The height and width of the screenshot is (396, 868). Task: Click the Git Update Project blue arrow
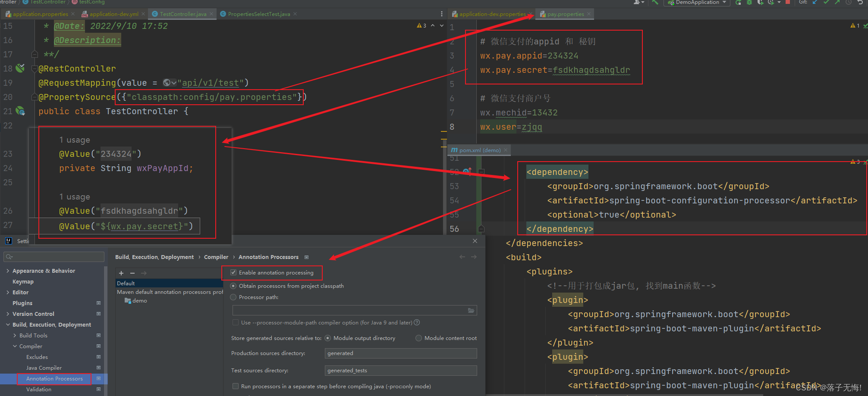815,2
